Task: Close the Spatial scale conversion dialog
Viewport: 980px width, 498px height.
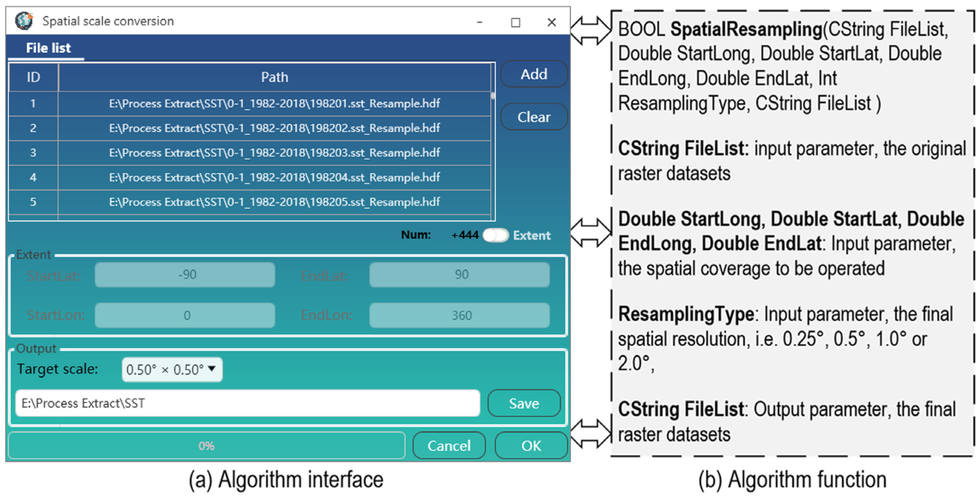Action: coord(551,22)
